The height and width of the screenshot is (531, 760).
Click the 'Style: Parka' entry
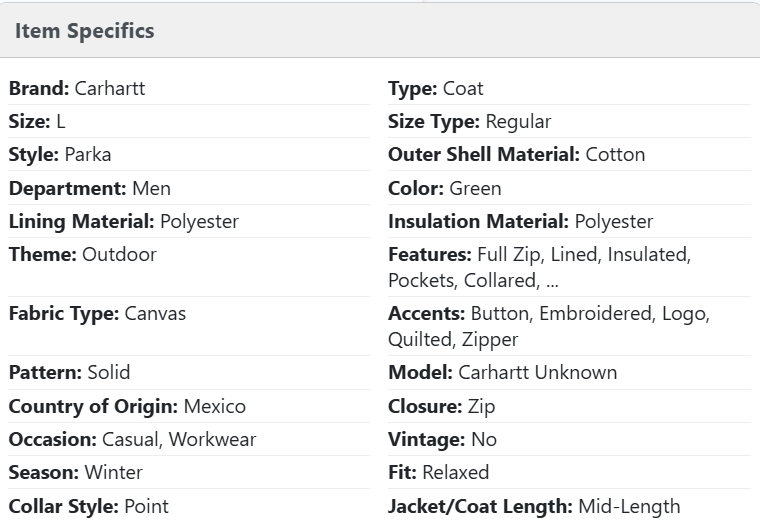pyautogui.click(x=190, y=155)
